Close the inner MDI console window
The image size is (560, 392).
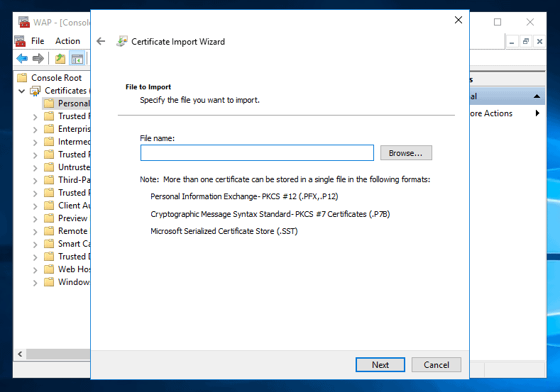click(x=539, y=41)
